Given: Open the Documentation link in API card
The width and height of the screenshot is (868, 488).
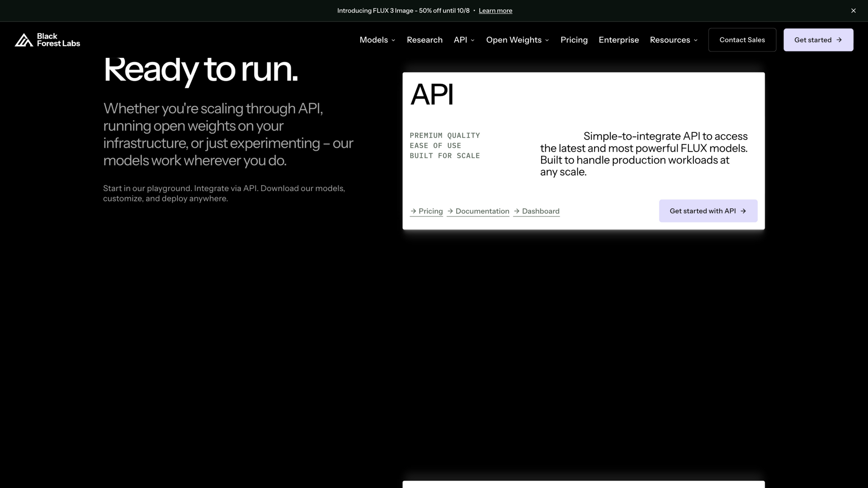Looking at the screenshot, I should tap(478, 211).
